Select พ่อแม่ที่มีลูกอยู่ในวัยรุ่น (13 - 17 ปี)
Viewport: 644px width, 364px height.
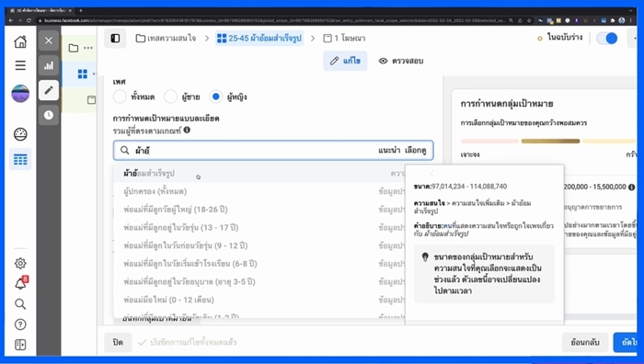[x=259, y=227]
